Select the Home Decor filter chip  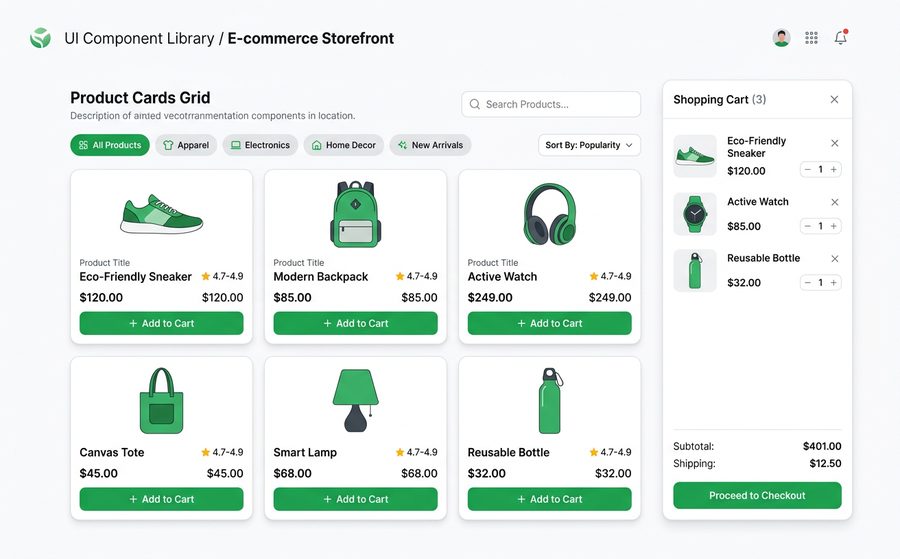coord(343,145)
